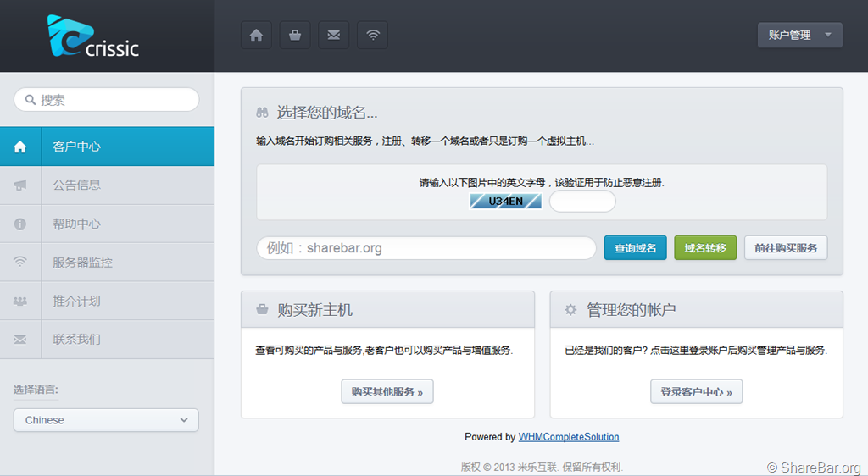Open the shopping basket icon in header
The height and width of the screenshot is (476, 868).
[295, 36]
